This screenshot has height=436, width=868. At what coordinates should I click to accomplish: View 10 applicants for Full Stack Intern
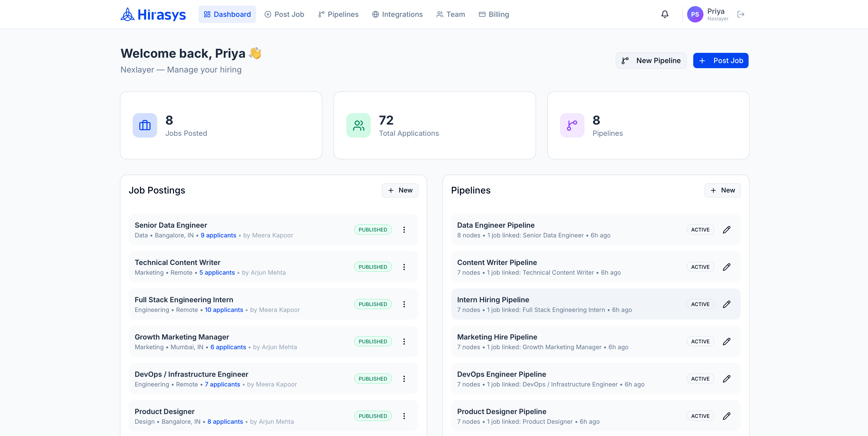coord(224,310)
